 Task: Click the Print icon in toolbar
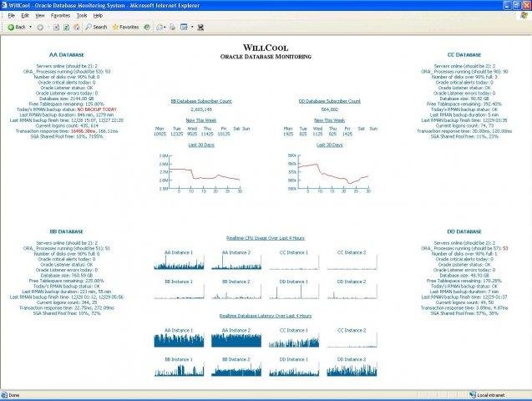[172, 28]
